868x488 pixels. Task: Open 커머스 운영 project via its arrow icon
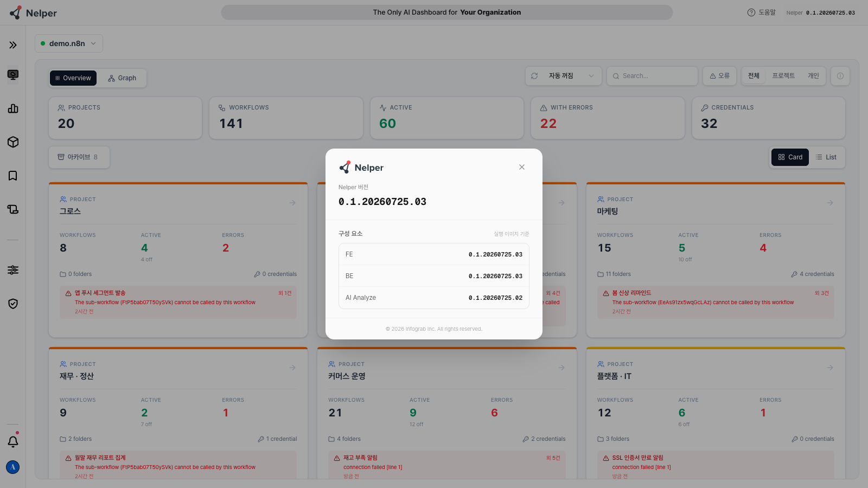[561, 368]
